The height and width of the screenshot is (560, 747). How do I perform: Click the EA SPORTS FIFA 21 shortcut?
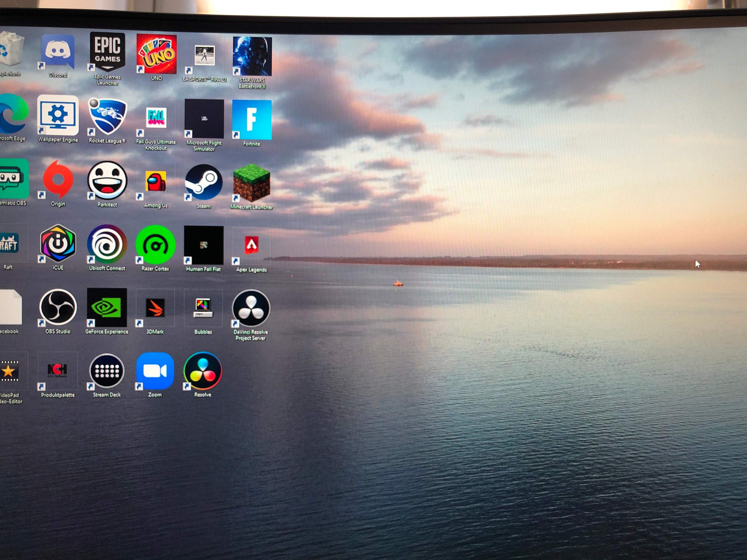pos(204,55)
